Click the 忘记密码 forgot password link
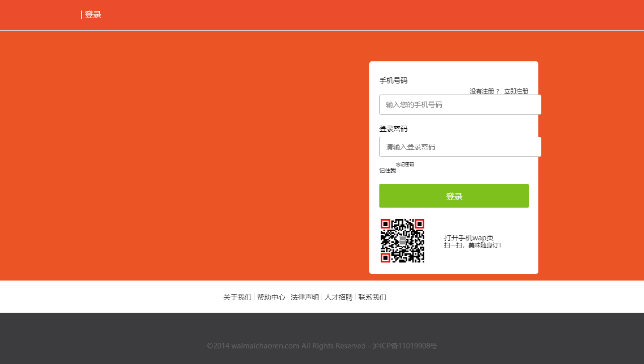This screenshot has height=364, width=644. [x=405, y=164]
